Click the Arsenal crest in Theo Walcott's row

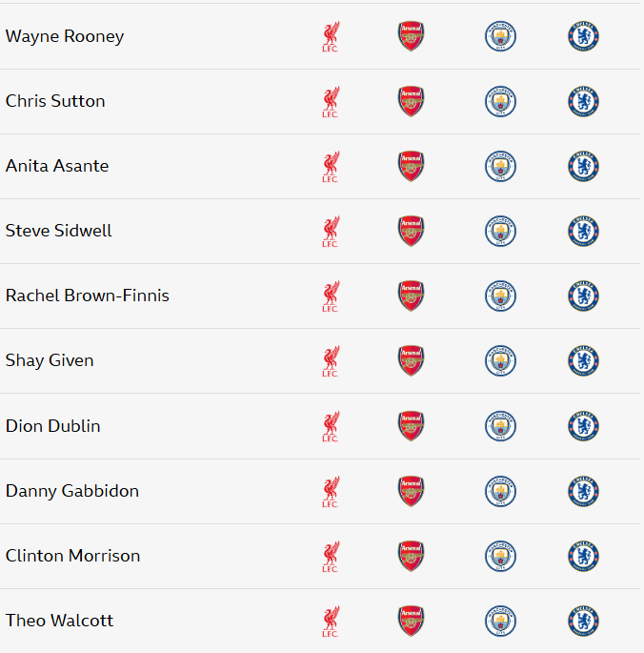[x=411, y=621]
